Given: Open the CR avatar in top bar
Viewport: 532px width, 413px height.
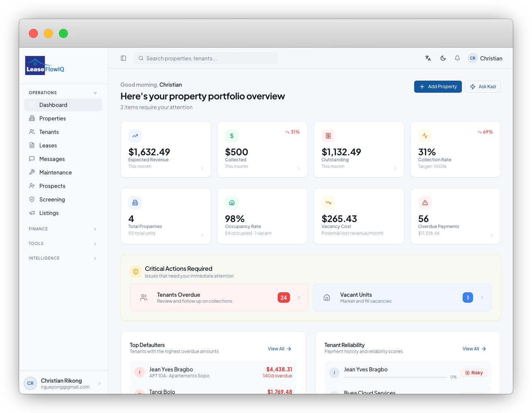Looking at the screenshot, I should tap(473, 58).
